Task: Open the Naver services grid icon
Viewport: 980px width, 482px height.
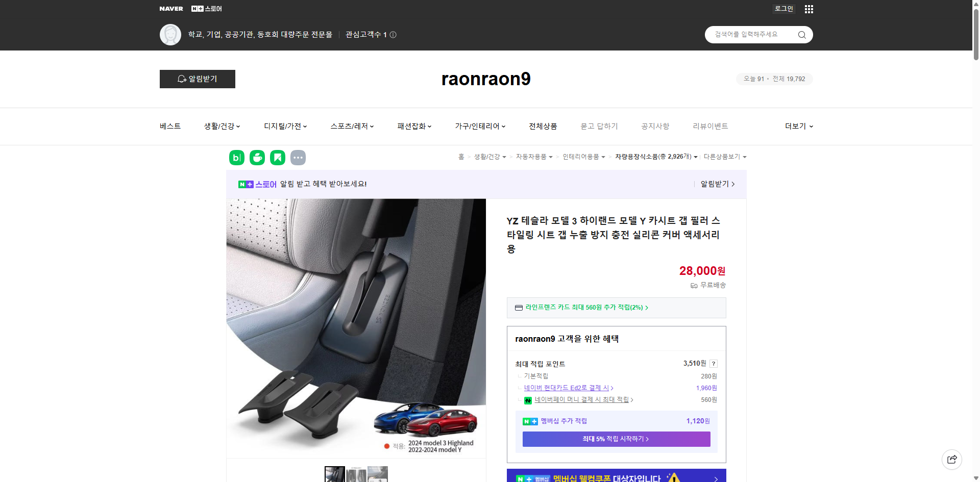Action: click(808, 9)
